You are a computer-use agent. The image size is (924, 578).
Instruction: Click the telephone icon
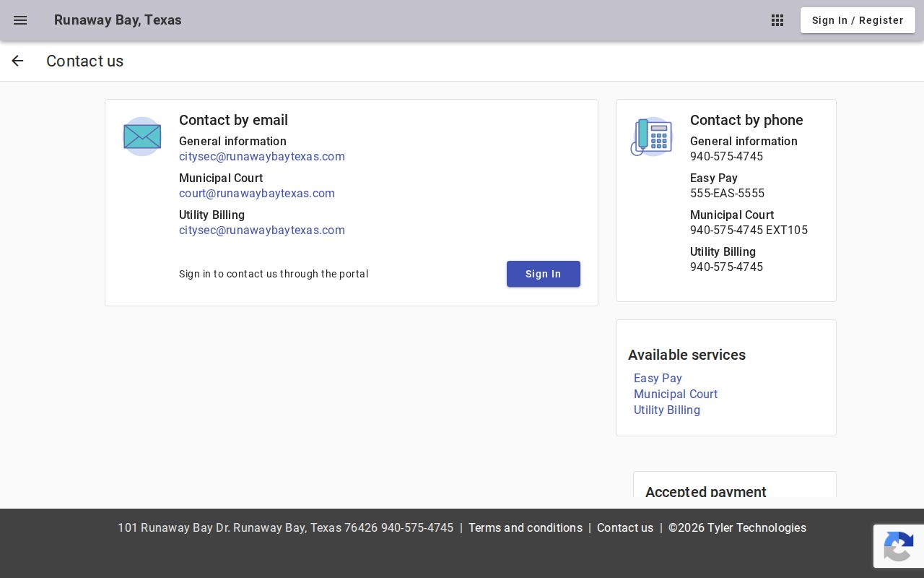pyautogui.click(x=652, y=136)
